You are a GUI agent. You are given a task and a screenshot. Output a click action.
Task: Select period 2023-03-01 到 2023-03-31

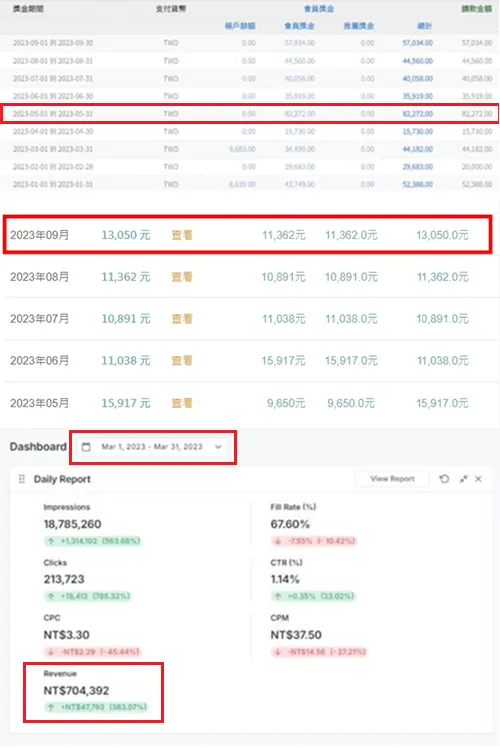(53, 149)
